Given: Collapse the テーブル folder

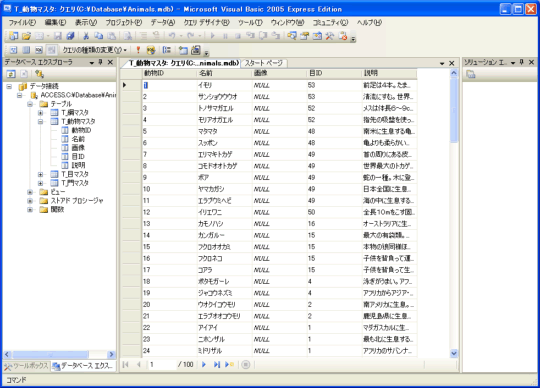Looking at the screenshot, I should click(30, 104).
